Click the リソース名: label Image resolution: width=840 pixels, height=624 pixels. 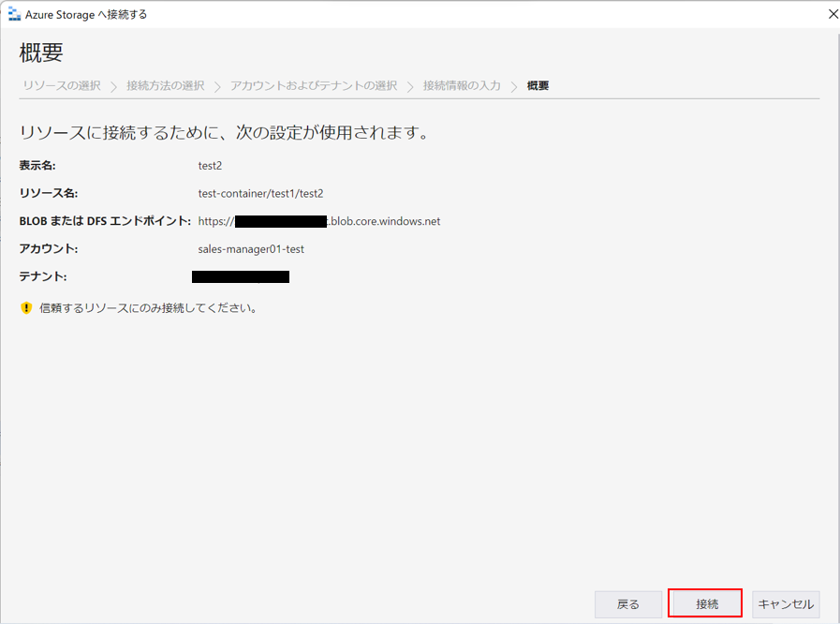tap(49, 194)
